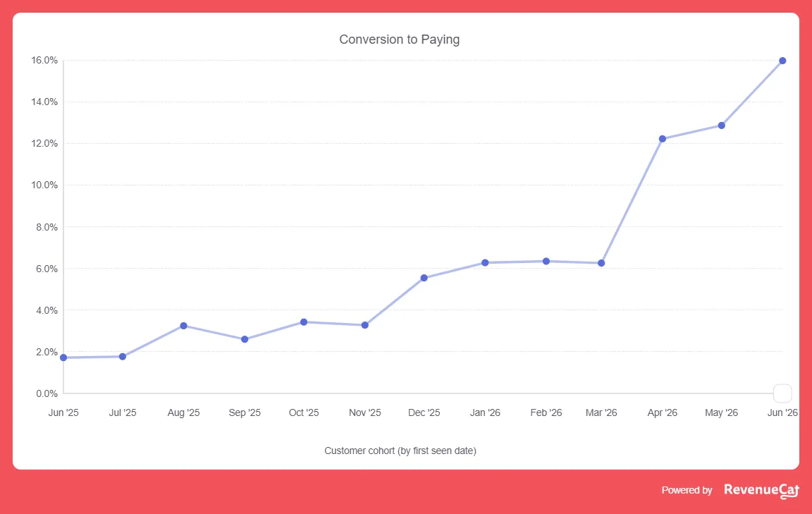Image resolution: width=812 pixels, height=514 pixels.
Task: Click the Jun '26 data point at 16%
Action: pyautogui.click(x=782, y=61)
